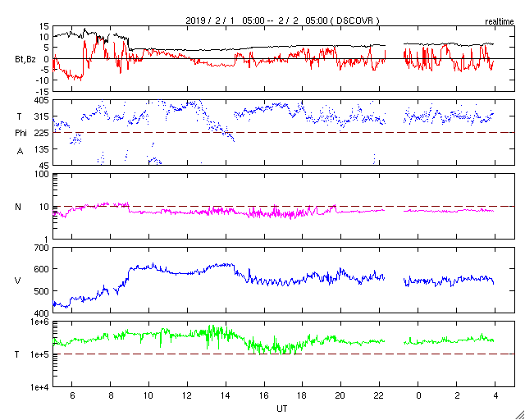Click the "400" tick on the V axis
The image size is (525, 420).
tap(42, 313)
